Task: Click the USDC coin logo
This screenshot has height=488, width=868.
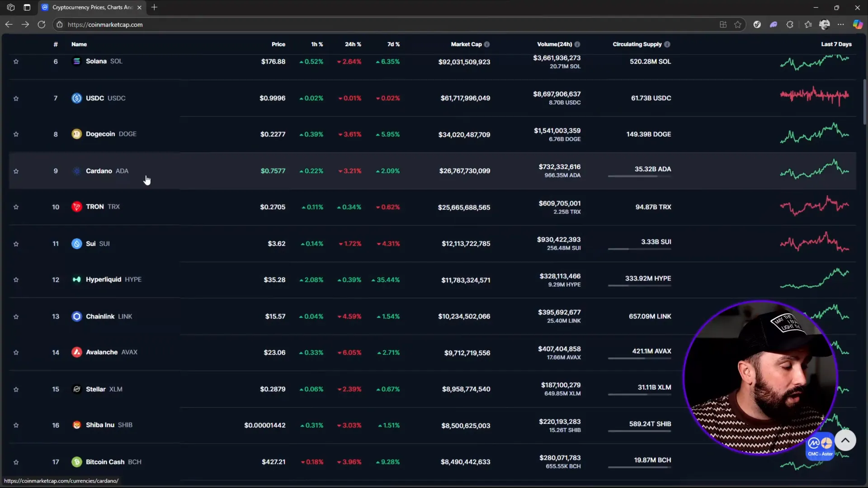Action: 77,98
